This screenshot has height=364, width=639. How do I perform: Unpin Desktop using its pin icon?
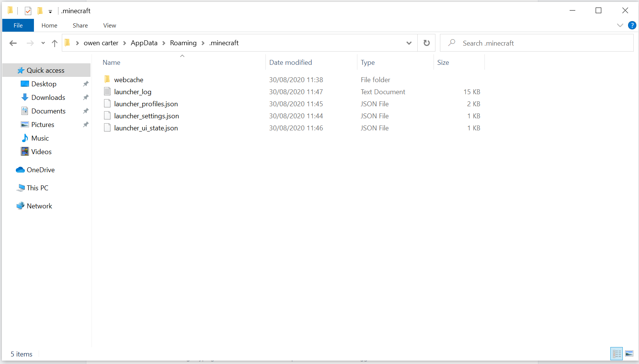pos(86,84)
